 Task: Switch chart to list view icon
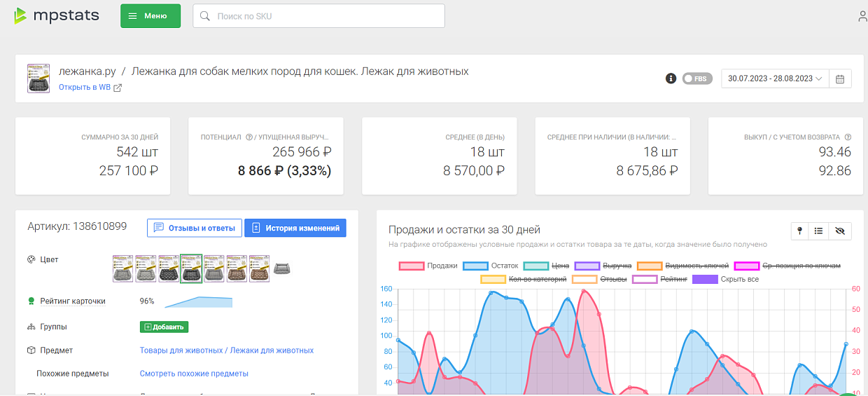(x=818, y=231)
